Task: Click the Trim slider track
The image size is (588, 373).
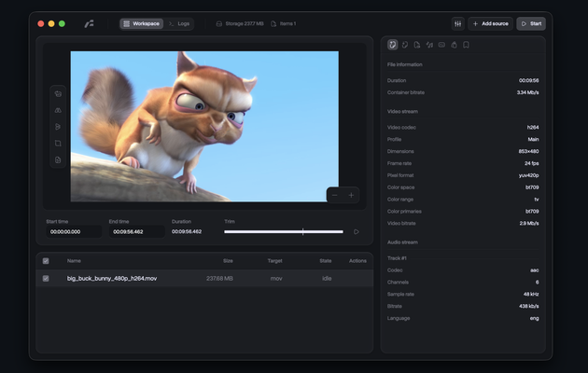Action: point(284,232)
